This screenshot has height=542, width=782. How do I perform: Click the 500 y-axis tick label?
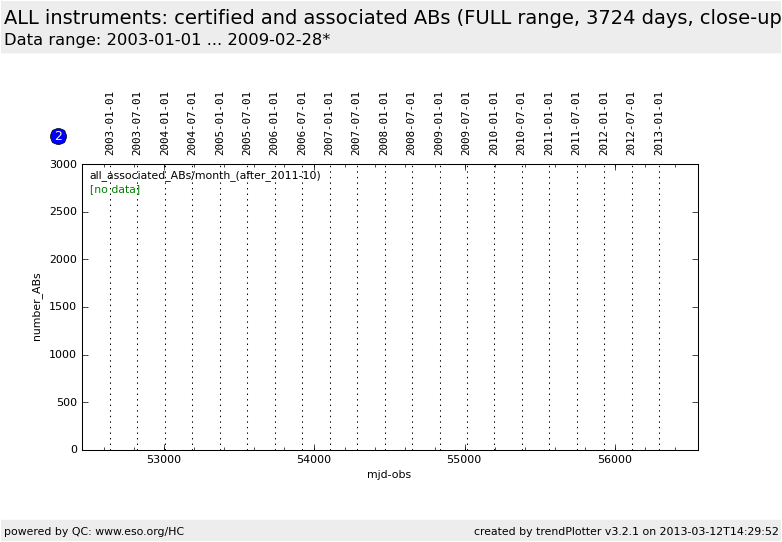[67, 402]
